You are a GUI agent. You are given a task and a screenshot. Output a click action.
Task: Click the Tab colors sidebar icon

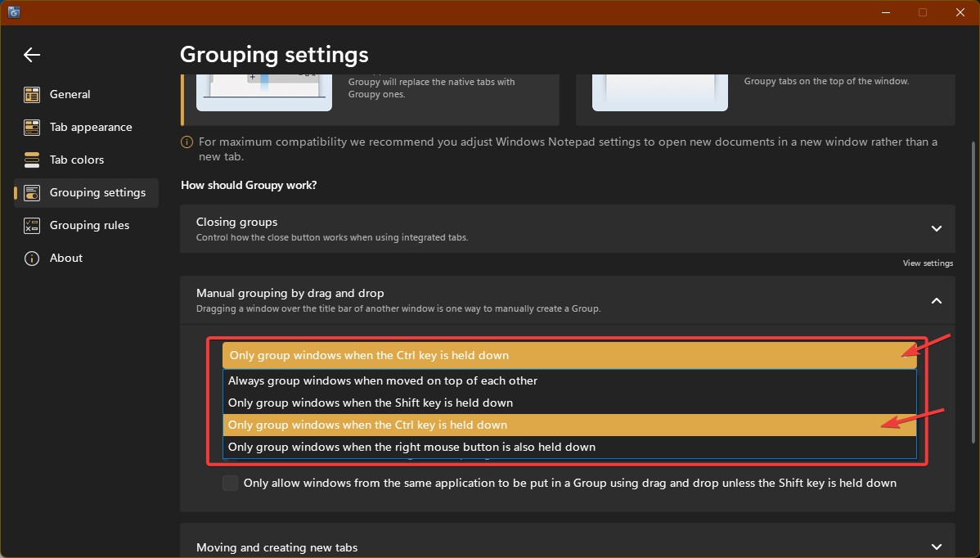32,160
